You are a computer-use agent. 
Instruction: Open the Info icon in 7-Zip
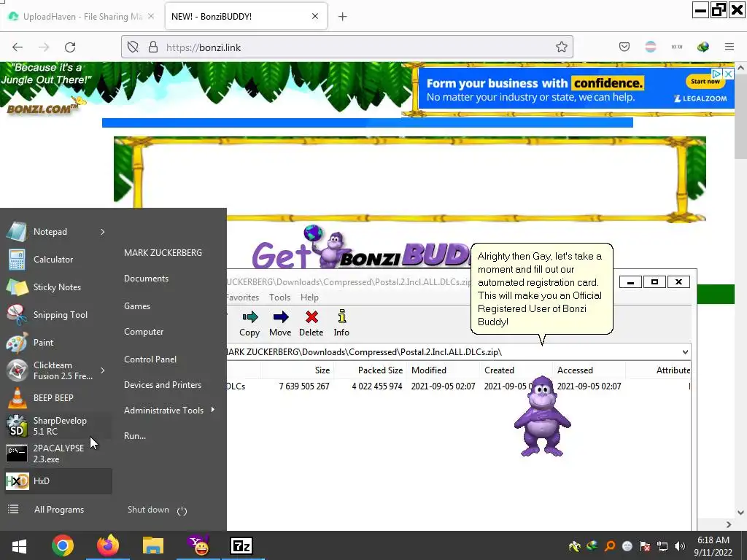pyautogui.click(x=341, y=316)
